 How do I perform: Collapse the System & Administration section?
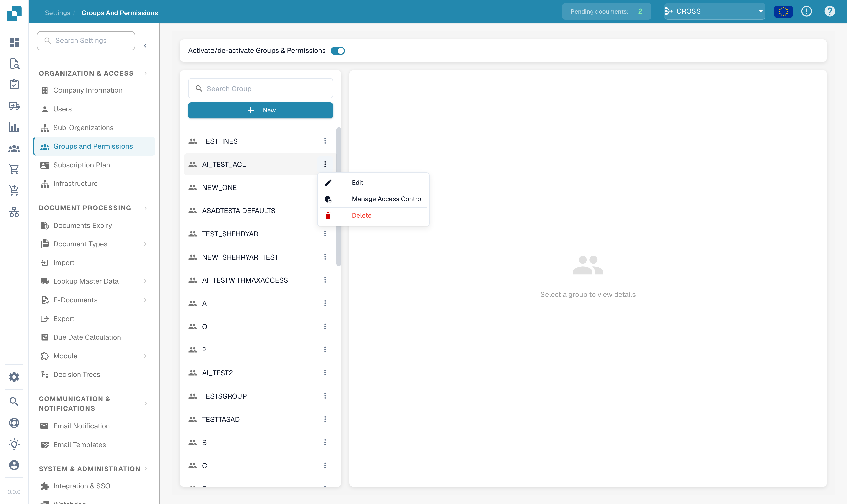[x=146, y=469]
